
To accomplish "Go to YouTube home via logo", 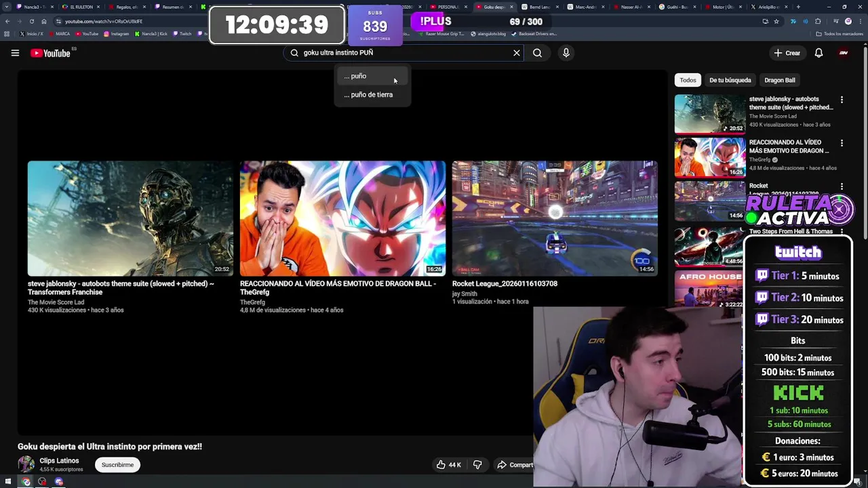I will [x=50, y=53].
